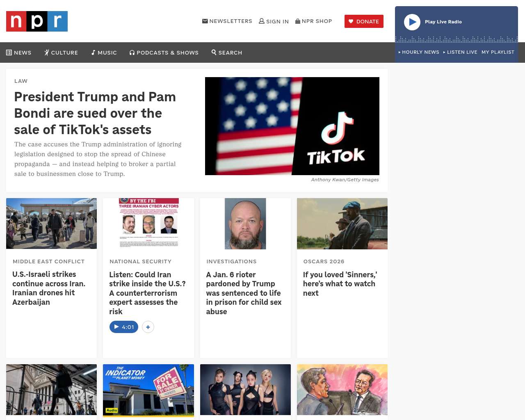The width and height of the screenshot is (525, 420).
Task: Click the News section icon
Action: click(9, 52)
